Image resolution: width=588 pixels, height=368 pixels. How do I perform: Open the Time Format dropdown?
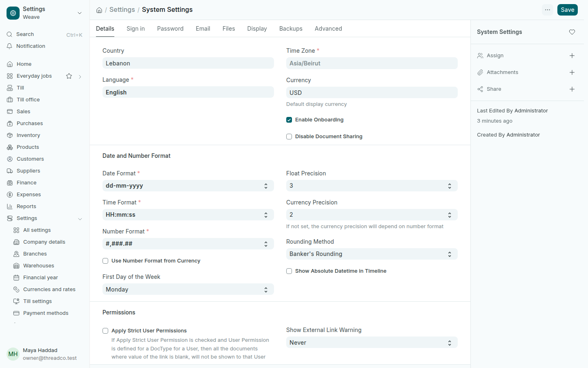[188, 215]
